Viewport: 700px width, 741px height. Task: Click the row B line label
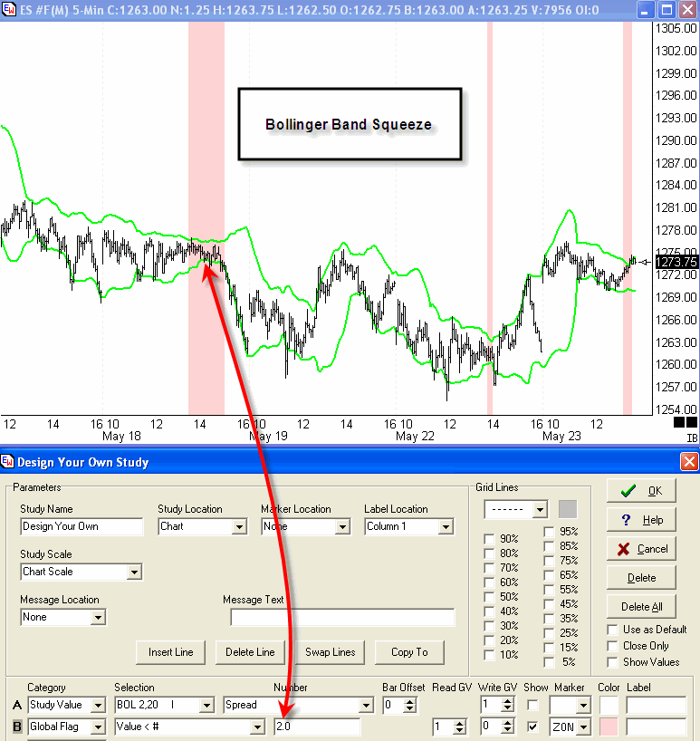click(15, 727)
